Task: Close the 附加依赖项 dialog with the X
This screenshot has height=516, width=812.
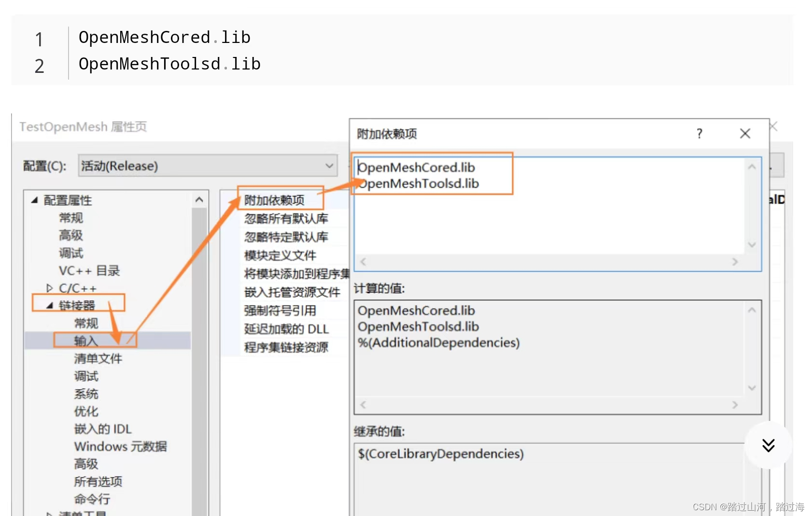Action: (x=744, y=133)
